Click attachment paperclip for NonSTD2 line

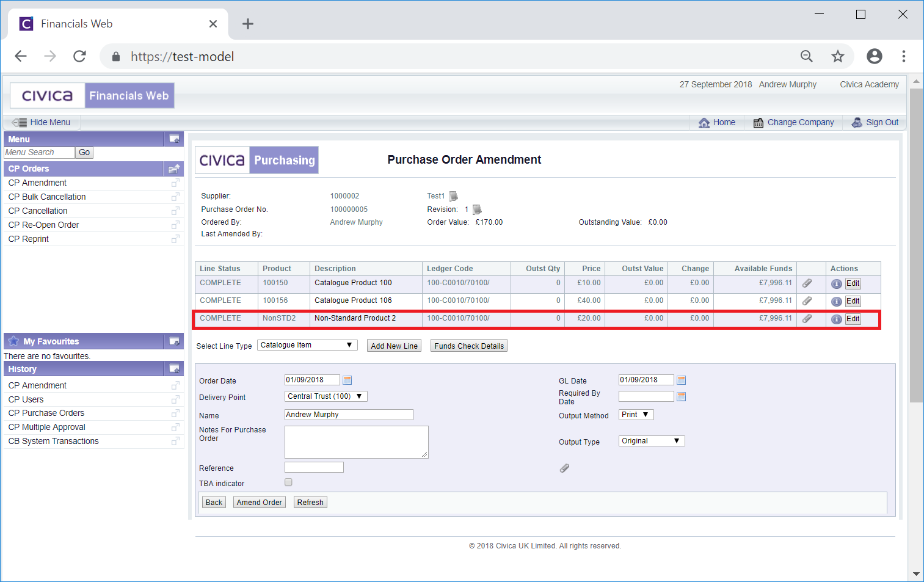[807, 319]
